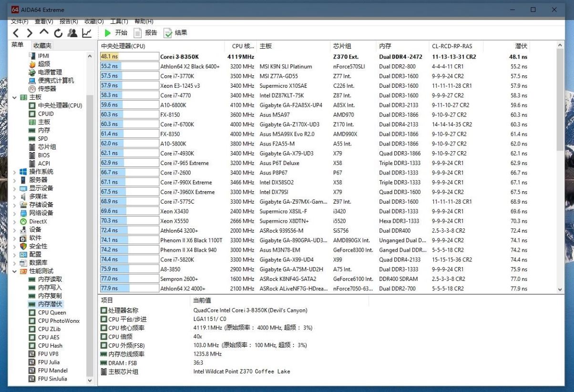Image resolution: width=574 pixels, height=392 pixels.
Task: Expand the 安全性 security node
Action: [x=14, y=246]
